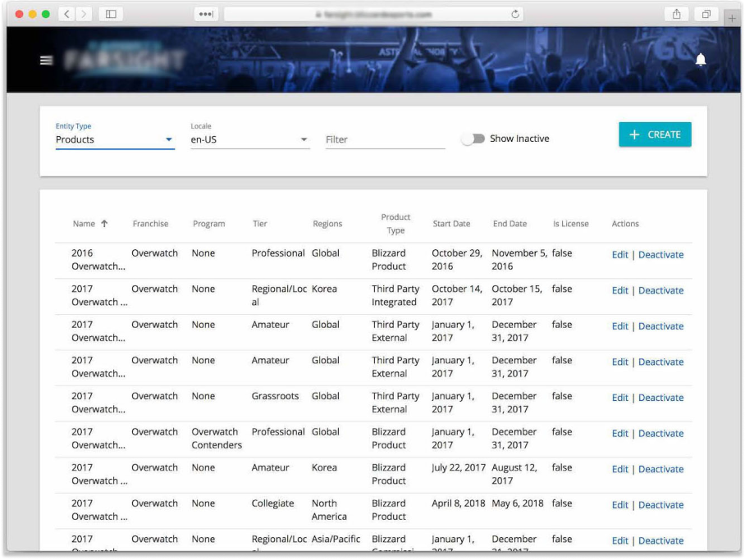Click the browser address bar
Image resolution: width=745 pixels, height=560 pixels.
point(373,14)
